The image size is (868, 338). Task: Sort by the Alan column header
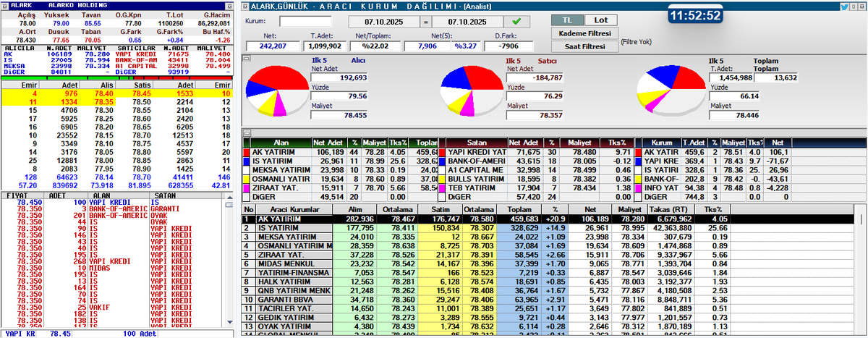[x=282, y=143]
